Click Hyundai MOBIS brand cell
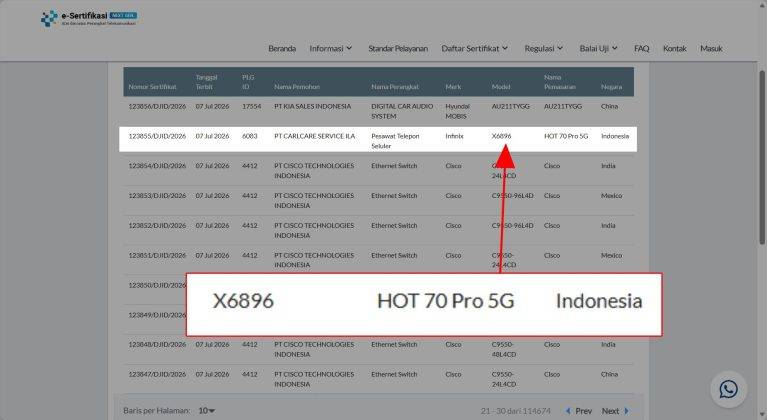 click(x=457, y=111)
